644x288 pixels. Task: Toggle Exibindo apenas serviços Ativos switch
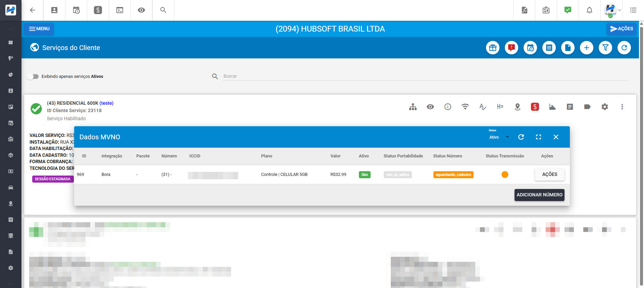tap(33, 77)
